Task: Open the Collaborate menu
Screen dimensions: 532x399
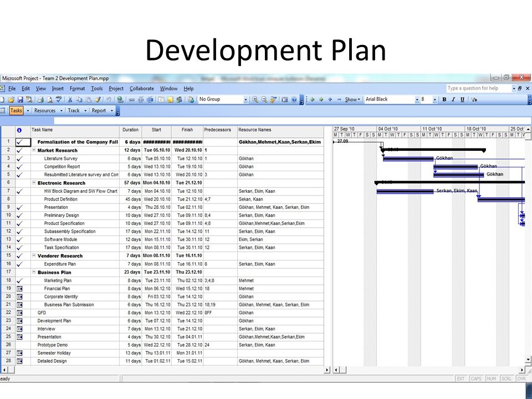Action: (x=142, y=89)
